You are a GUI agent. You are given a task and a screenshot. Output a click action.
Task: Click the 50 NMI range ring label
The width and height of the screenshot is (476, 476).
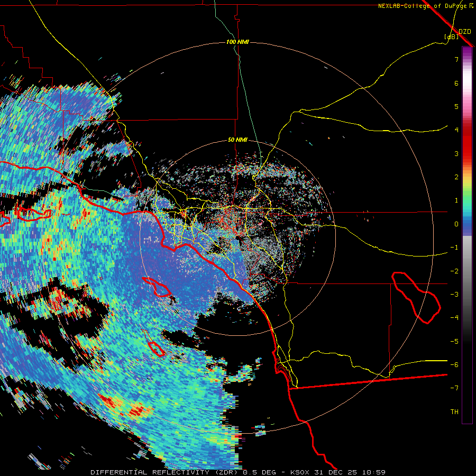pyautogui.click(x=237, y=140)
